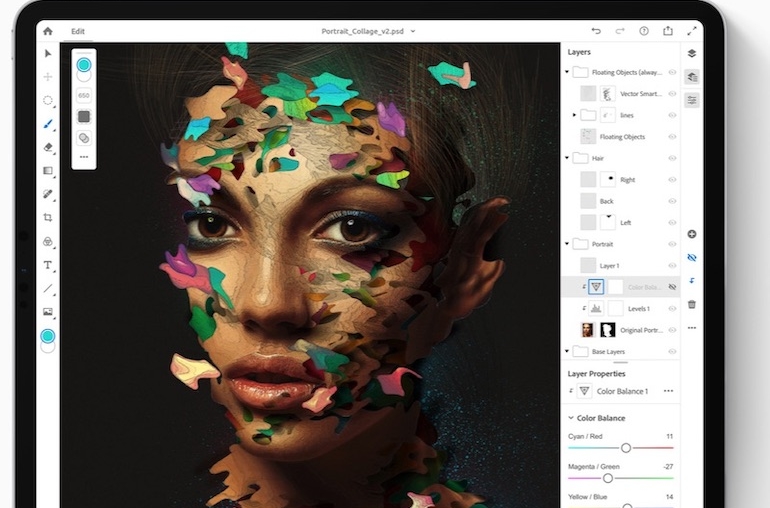Screen dimensions: 770x508
Task: Hide the Floating Objects layer
Action: tap(672, 137)
